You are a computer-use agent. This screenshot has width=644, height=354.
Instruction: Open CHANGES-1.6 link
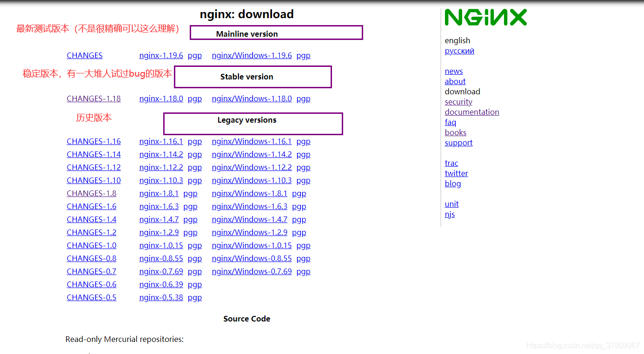coord(91,206)
